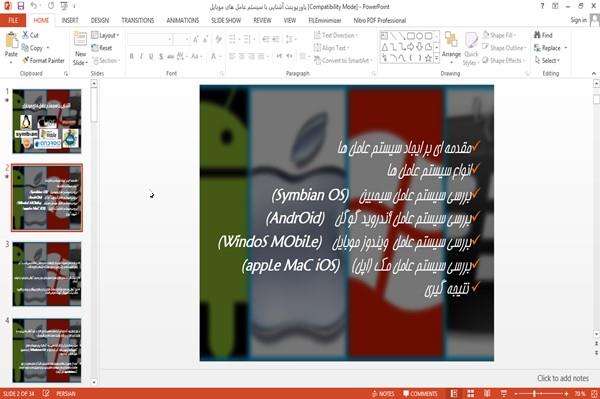Toggle Italic formatting

(141, 57)
